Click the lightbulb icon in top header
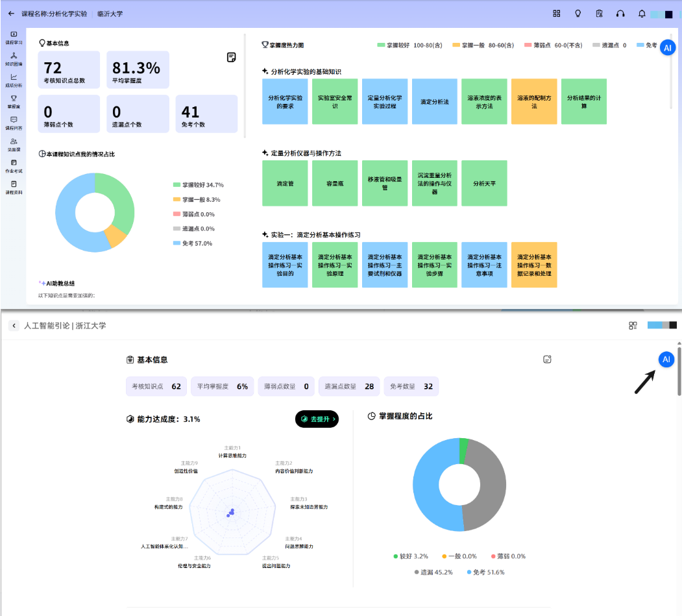 pyautogui.click(x=578, y=14)
